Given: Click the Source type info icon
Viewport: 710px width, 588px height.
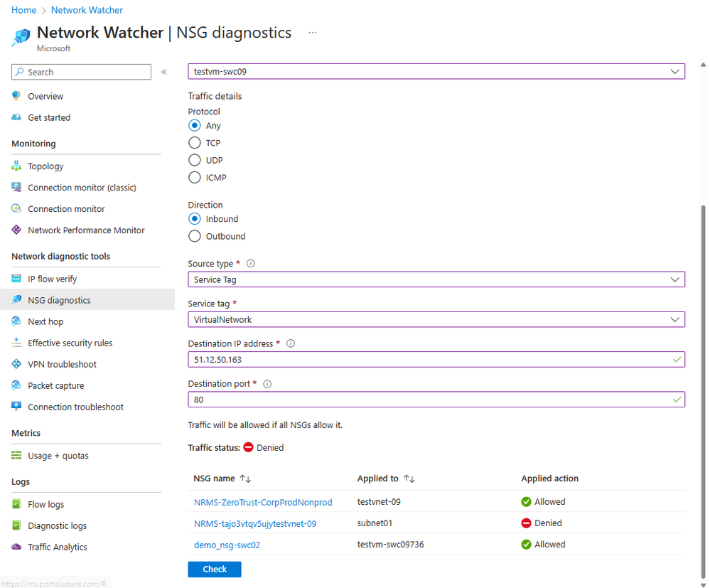Looking at the screenshot, I should click(x=250, y=263).
